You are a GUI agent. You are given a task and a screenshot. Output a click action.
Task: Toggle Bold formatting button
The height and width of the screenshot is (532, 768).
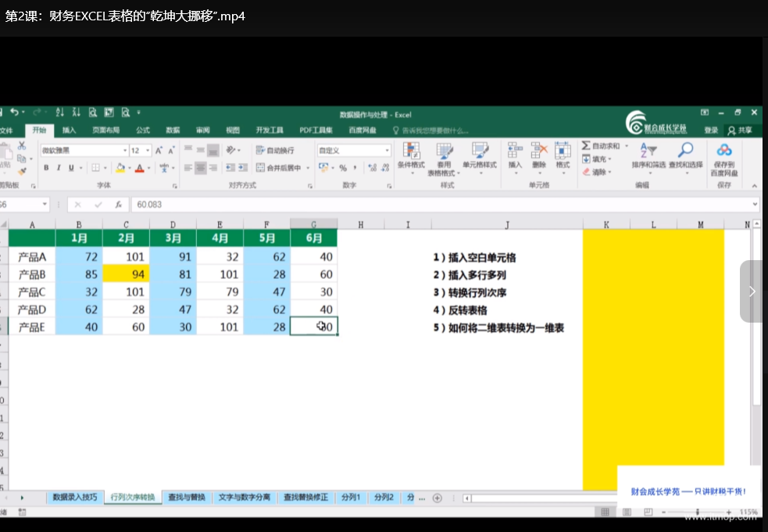point(46,167)
